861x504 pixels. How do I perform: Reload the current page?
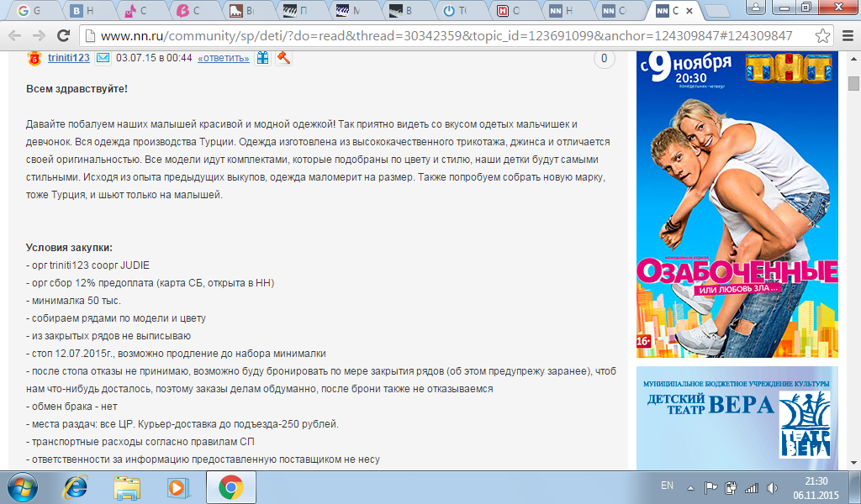pyautogui.click(x=64, y=35)
